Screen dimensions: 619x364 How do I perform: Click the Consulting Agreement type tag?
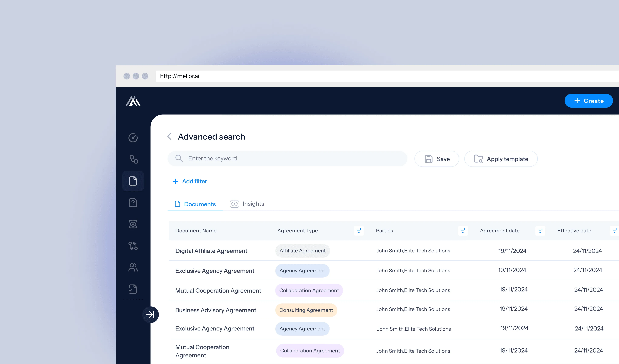[306, 310]
